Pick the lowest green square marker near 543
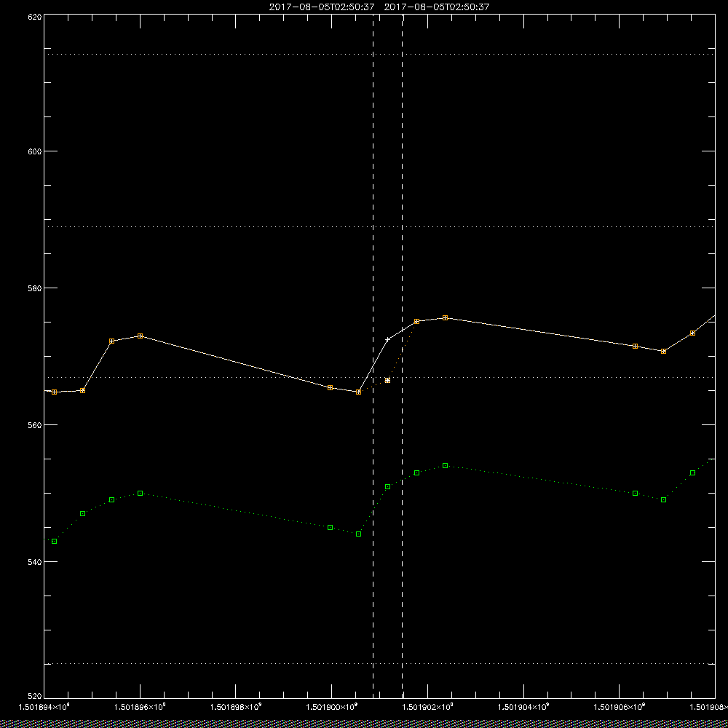This screenshot has height=728, width=728. pos(55,542)
